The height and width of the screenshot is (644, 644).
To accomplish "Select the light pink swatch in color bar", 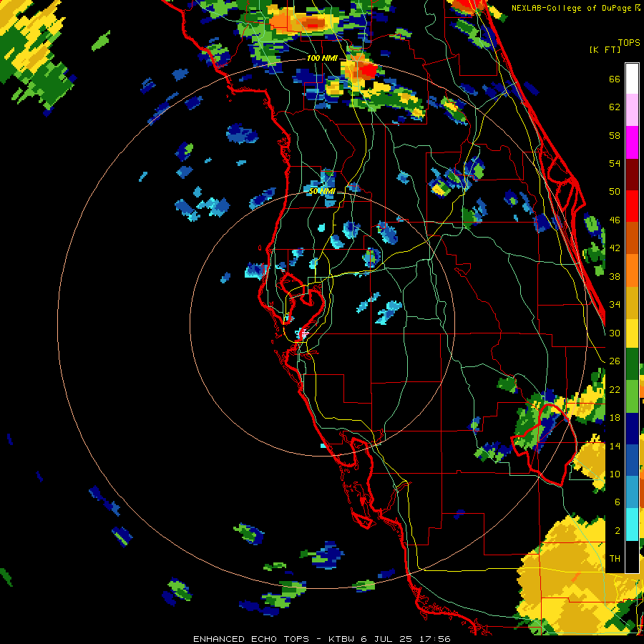I will [x=632, y=109].
